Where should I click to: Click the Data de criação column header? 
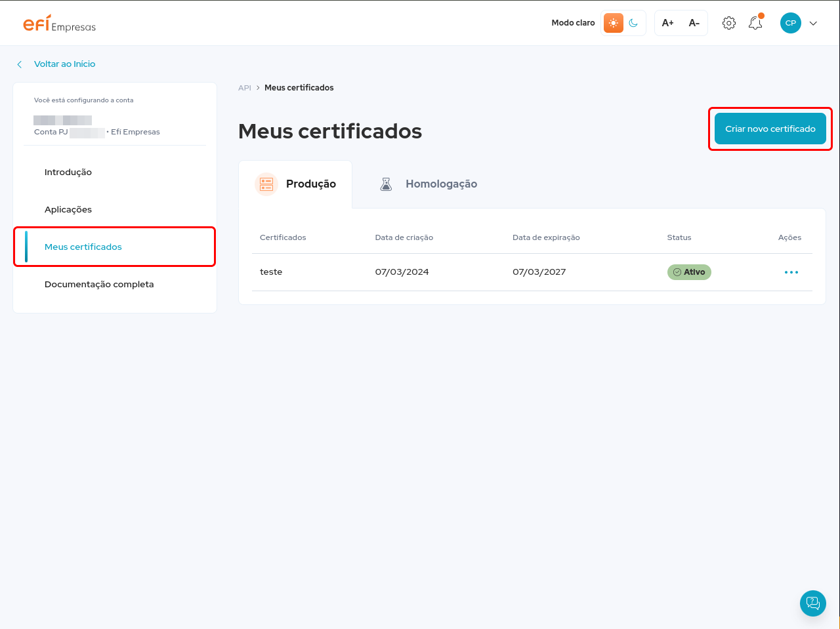click(x=404, y=237)
